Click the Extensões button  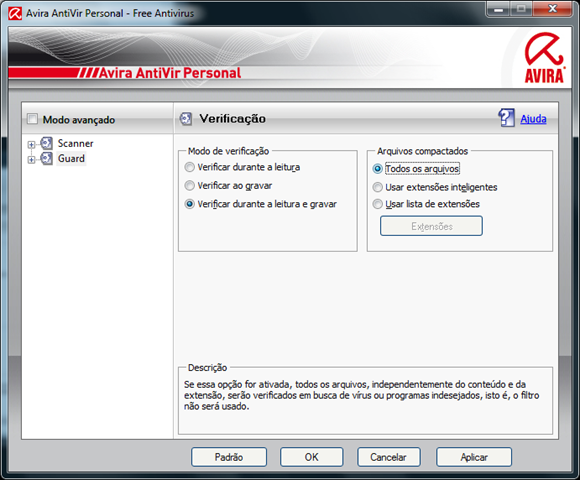point(431,226)
